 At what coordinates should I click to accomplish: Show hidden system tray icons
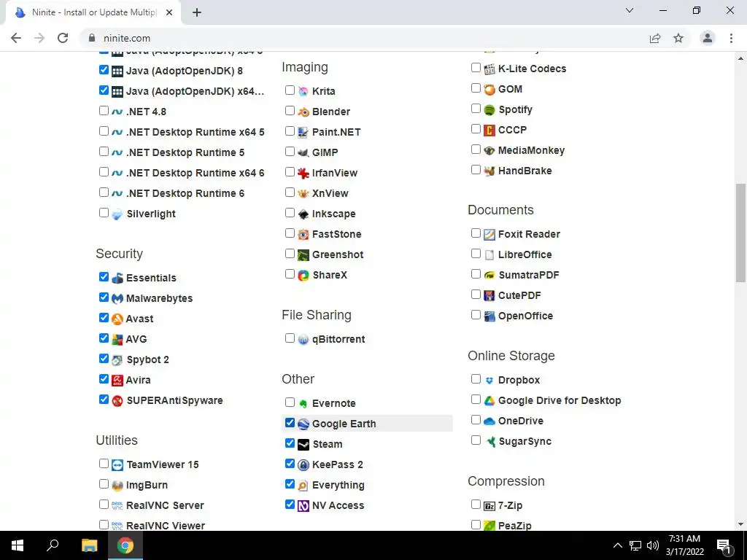point(617,545)
